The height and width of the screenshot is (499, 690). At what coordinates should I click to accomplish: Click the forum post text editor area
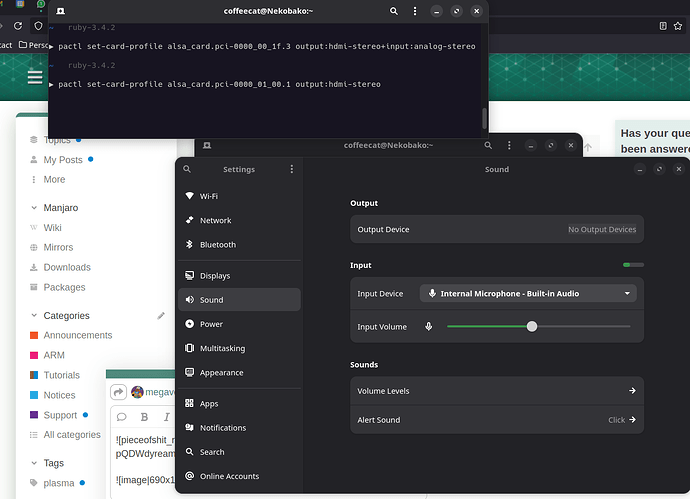tap(145, 463)
